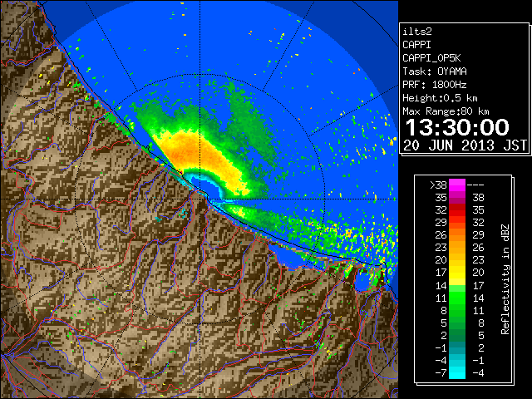Select the dark green 2–5 dBZ swatch
This screenshot has height=399, width=532.
coord(457,335)
